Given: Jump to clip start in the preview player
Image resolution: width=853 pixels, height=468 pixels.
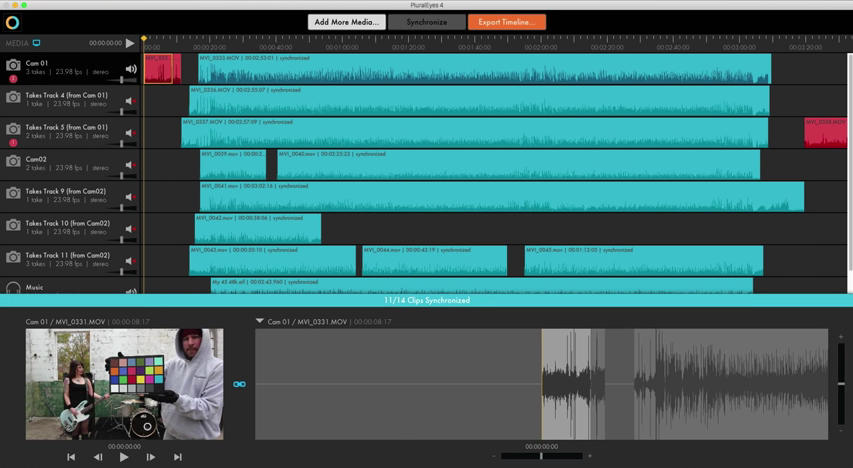Looking at the screenshot, I should pyautogui.click(x=71, y=457).
